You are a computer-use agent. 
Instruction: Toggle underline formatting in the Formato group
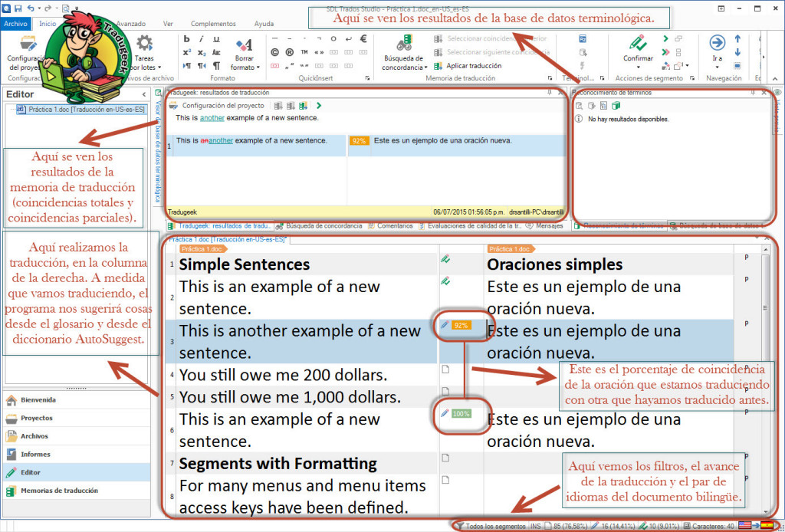(x=216, y=38)
